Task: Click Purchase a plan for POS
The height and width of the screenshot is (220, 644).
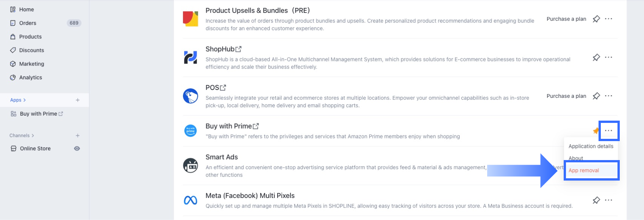Action: pos(566,96)
